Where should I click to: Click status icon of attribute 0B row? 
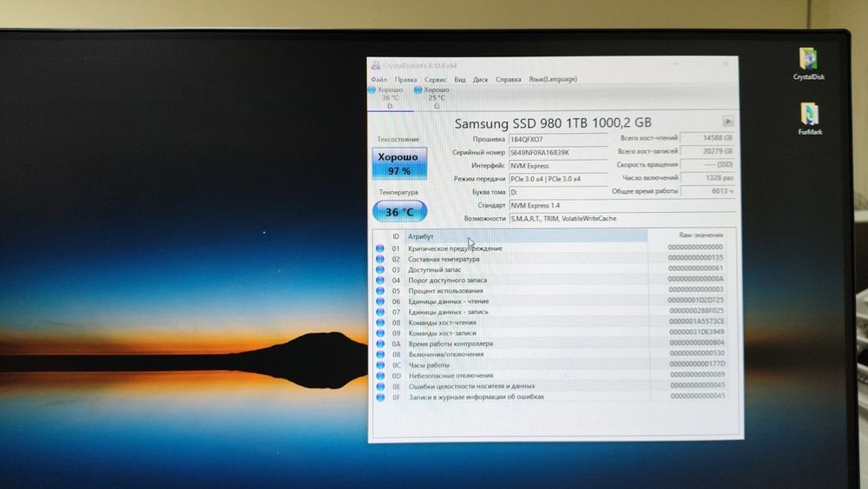click(380, 354)
